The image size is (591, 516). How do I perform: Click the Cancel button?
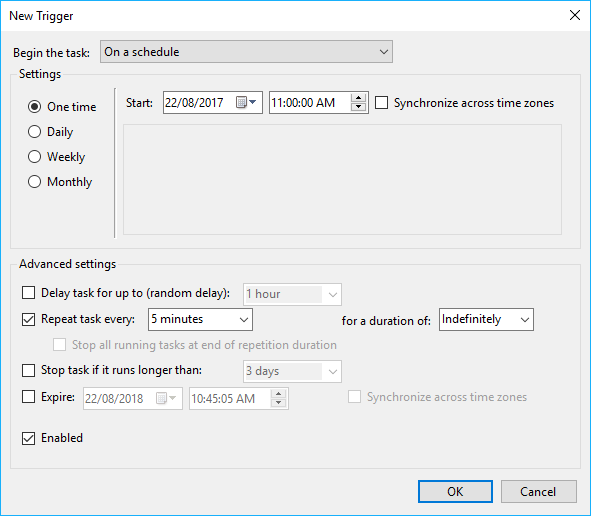tap(539, 492)
